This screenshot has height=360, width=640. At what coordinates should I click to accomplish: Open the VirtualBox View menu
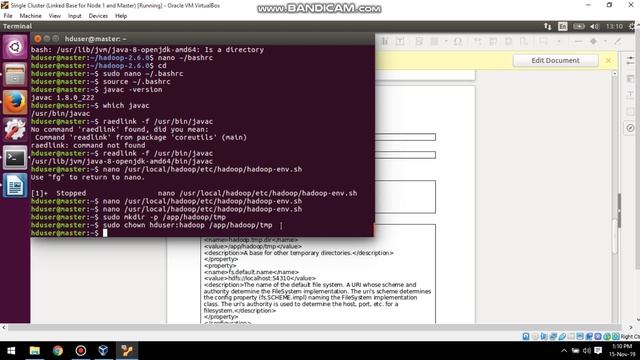(54, 16)
